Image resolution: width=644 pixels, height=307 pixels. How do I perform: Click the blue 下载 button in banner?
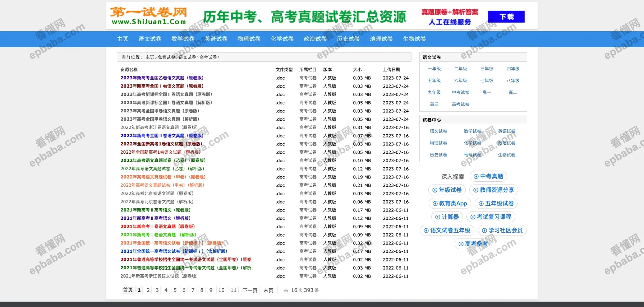(506, 17)
